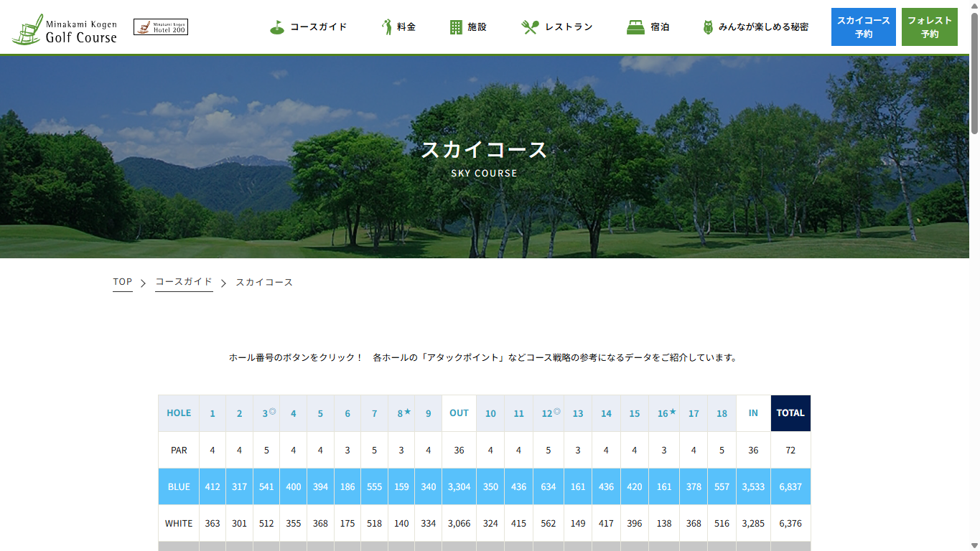Open hole 11 button
980x551 pixels.
point(519,413)
